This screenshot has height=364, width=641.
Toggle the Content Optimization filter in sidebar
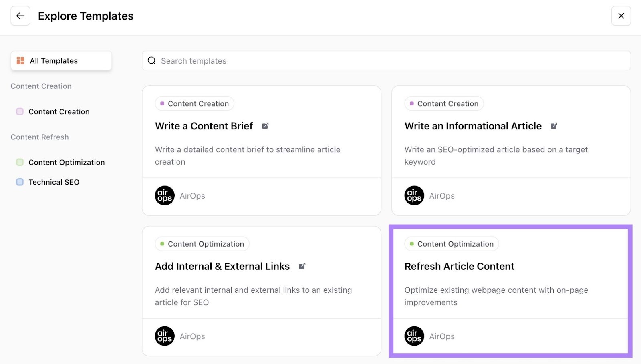click(66, 162)
